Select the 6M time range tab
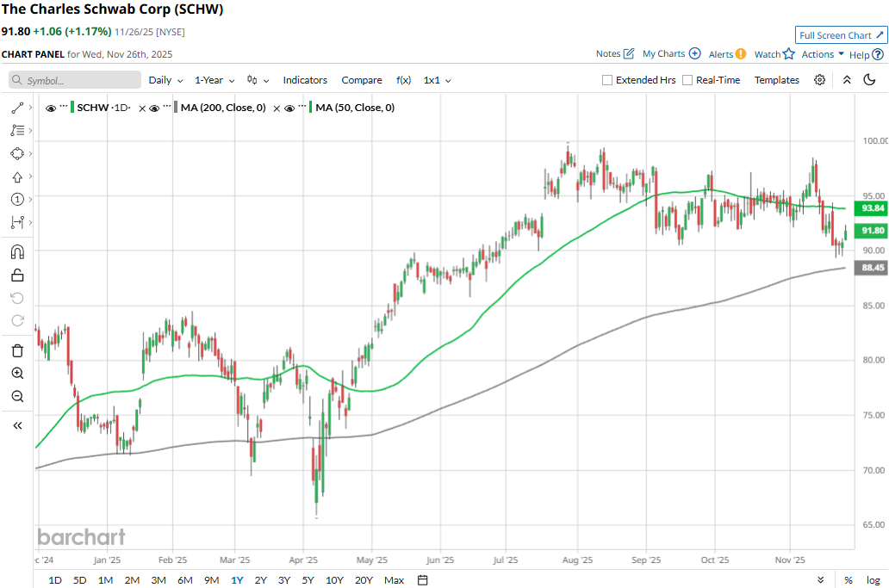 click(x=184, y=580)
